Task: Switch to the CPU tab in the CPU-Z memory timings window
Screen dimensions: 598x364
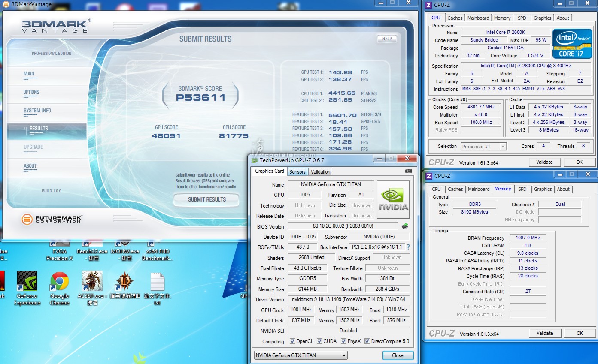Action: [x=437, y=189]
